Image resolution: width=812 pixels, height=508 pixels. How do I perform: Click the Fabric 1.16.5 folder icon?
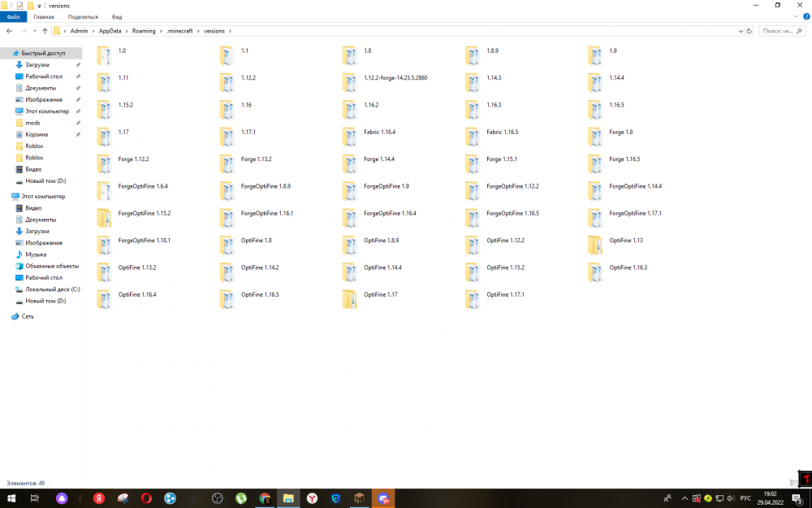pos(473,137)
